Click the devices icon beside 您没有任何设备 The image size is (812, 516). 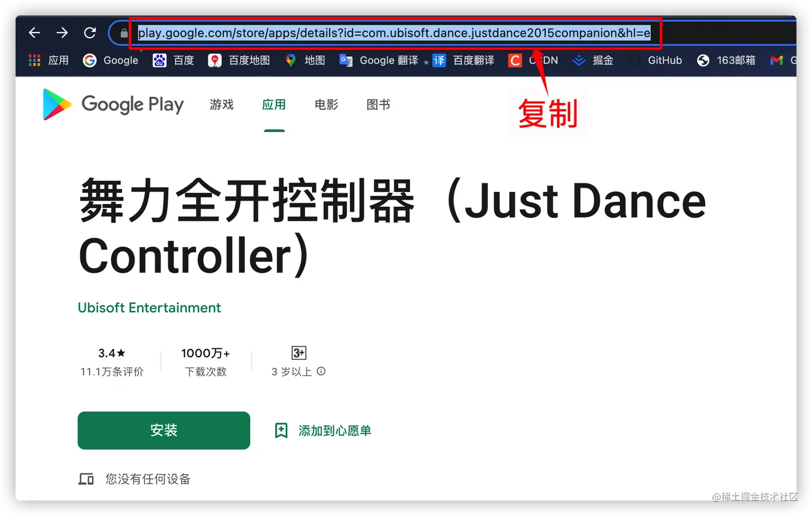[x=86, y=479]
